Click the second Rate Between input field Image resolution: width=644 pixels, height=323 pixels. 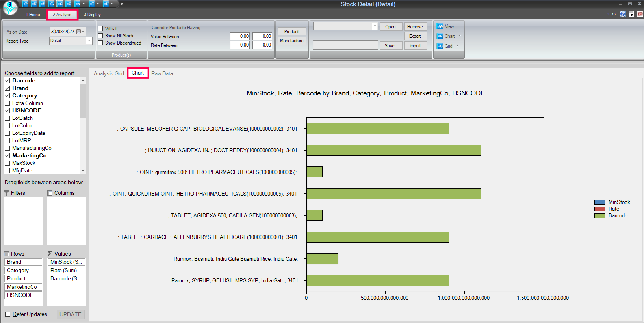tap(262, 45)
